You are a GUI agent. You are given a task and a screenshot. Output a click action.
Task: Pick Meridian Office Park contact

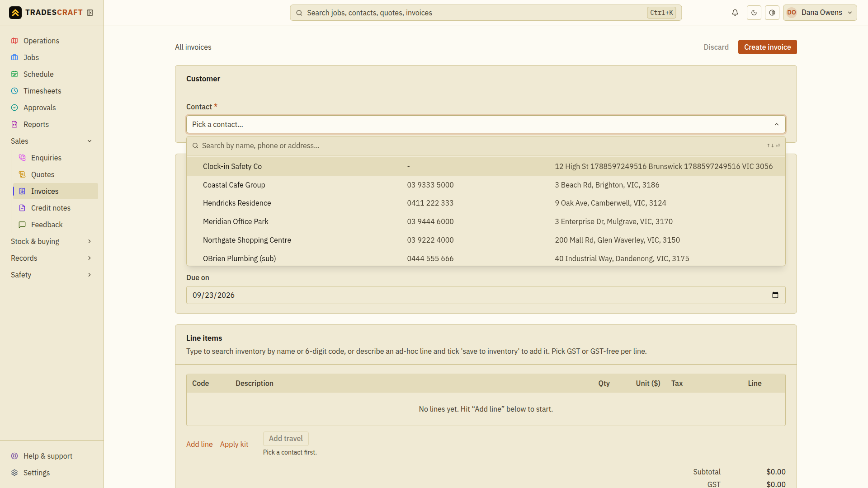pos(486,221)
